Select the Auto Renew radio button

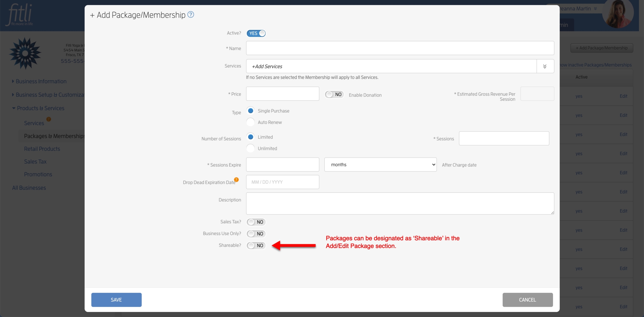tap(251, 122)
